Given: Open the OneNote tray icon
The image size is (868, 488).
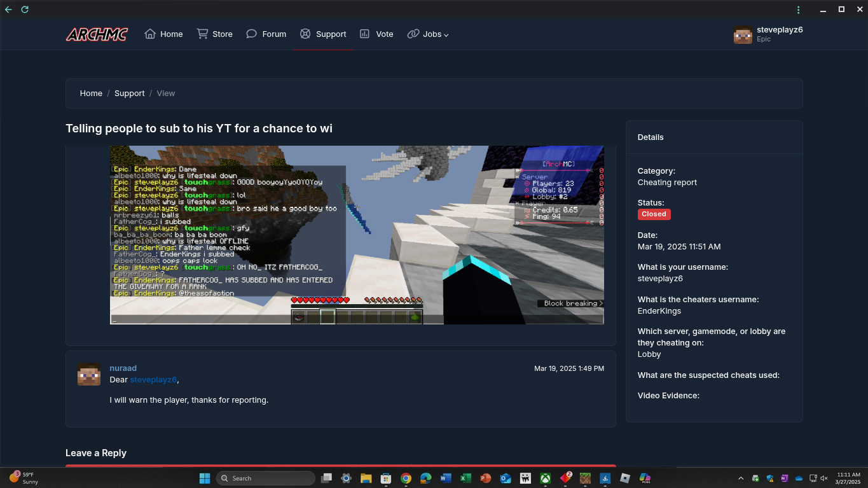Looking at the screenshot, I should point(784,478).
